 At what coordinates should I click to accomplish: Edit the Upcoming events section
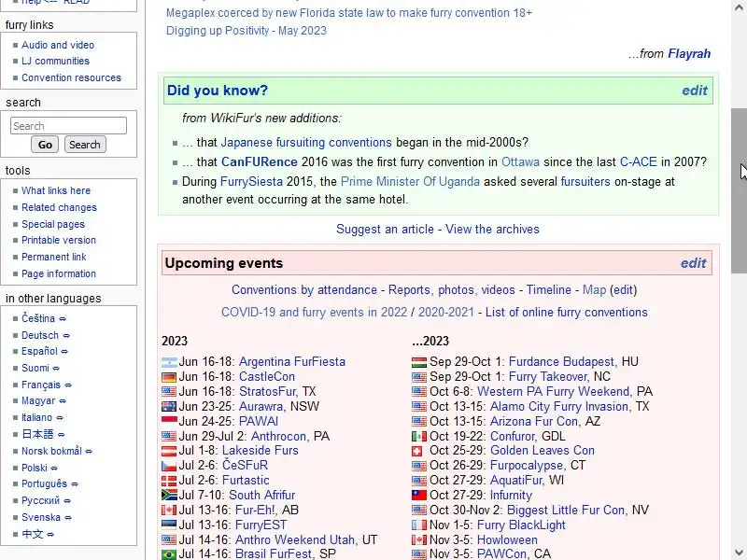(x=693, y=263)
